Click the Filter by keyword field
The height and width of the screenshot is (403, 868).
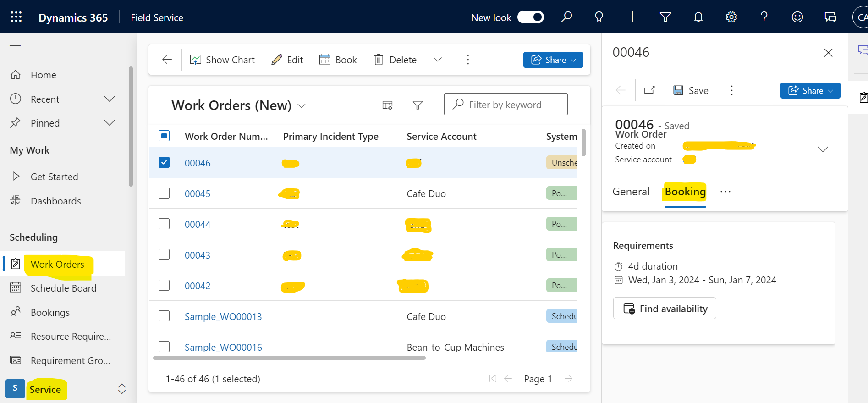pos(505,105)
